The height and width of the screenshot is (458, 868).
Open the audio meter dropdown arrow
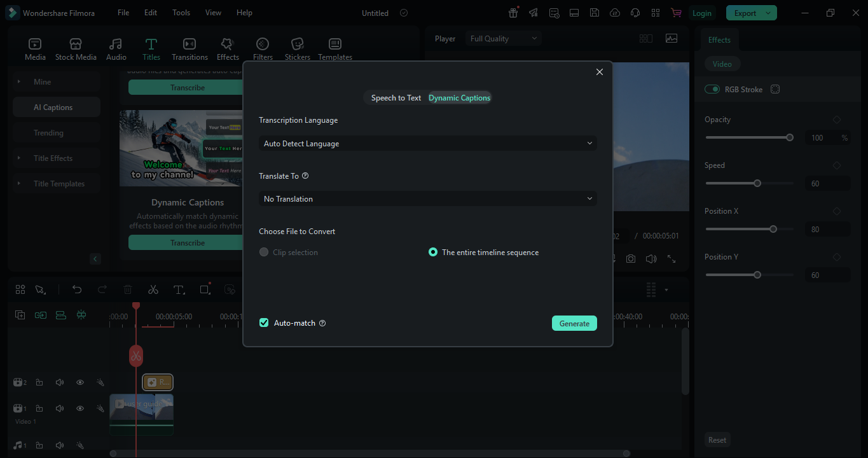(x=666, y=290)
